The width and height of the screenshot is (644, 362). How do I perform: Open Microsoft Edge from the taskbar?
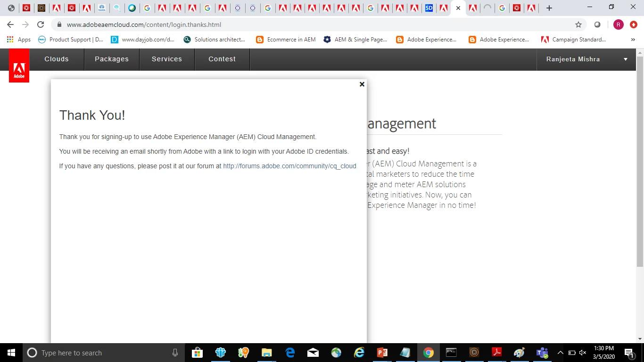tap(290, 353)
